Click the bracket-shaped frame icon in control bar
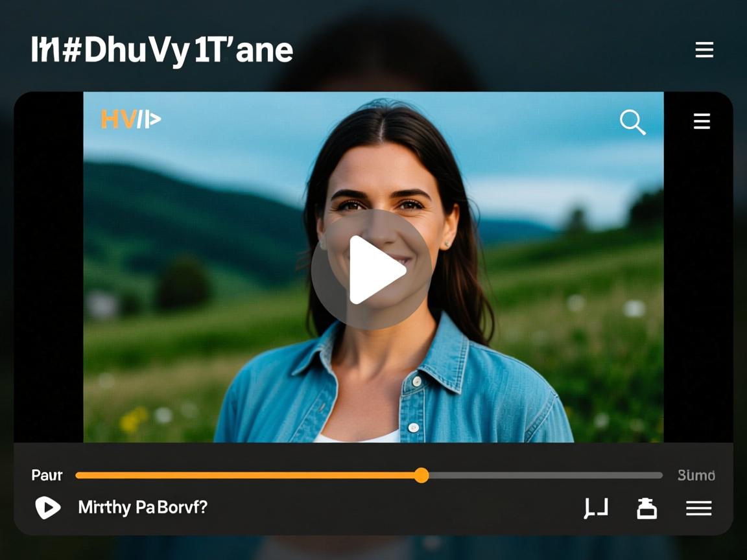Viewport: 747px width, 560px height. (x=596, y=508)
